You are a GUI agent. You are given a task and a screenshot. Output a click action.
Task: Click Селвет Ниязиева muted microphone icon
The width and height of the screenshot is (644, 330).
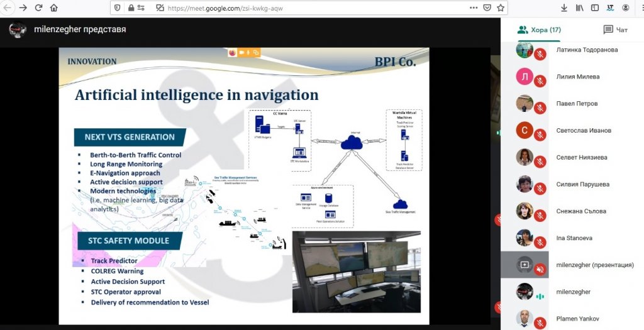point(540,162)
